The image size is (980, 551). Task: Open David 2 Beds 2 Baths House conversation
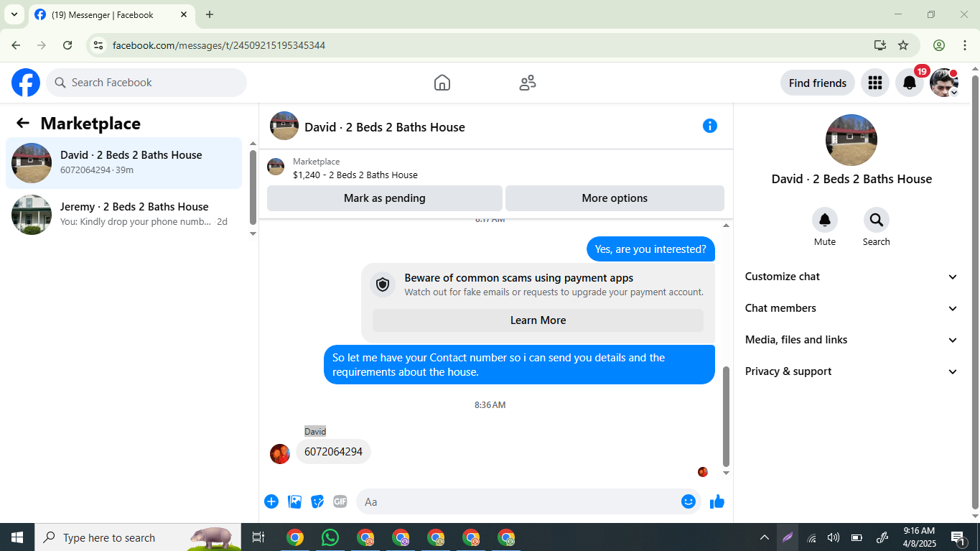124,163
